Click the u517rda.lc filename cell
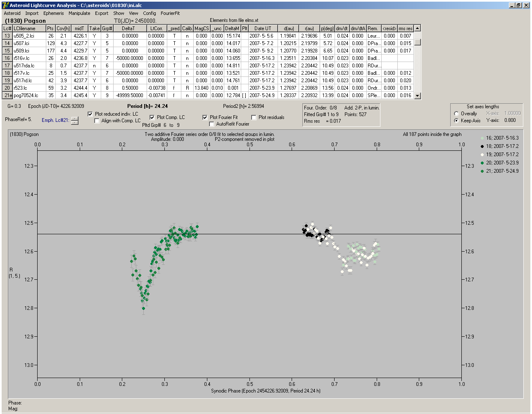Viewport: 532px width, 414px height. click(29, 66)
